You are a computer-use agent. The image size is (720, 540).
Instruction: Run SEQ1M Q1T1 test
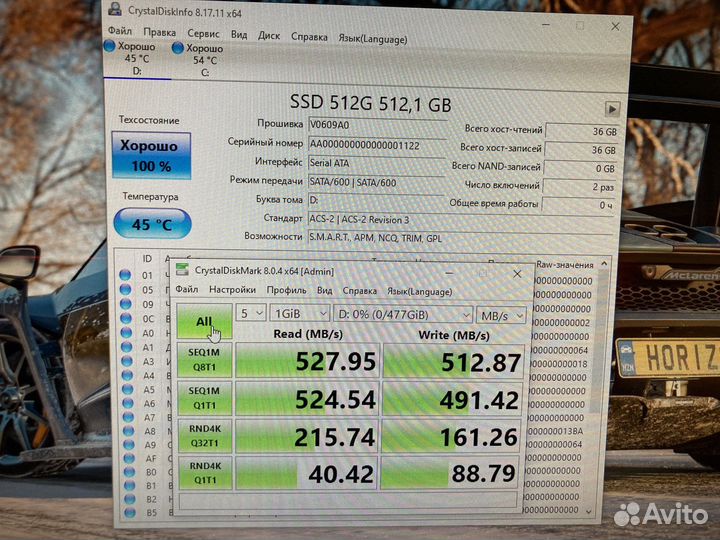click(205, 398)
